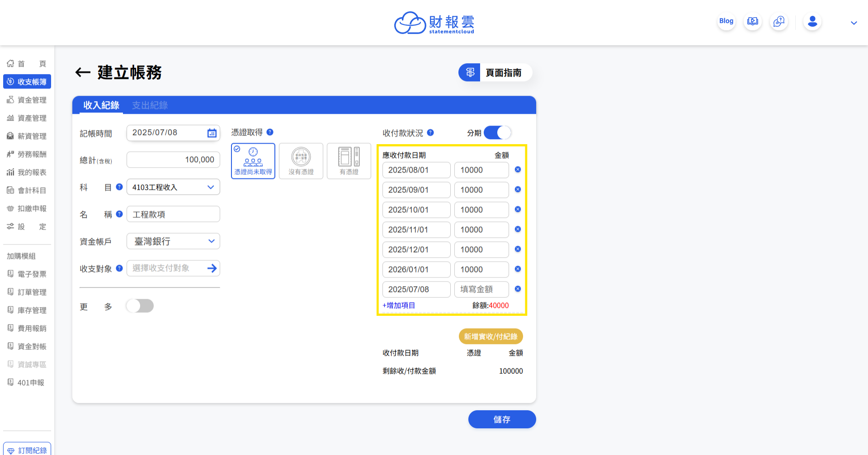Select the 沒有憑證 option

tap(301, 161)
